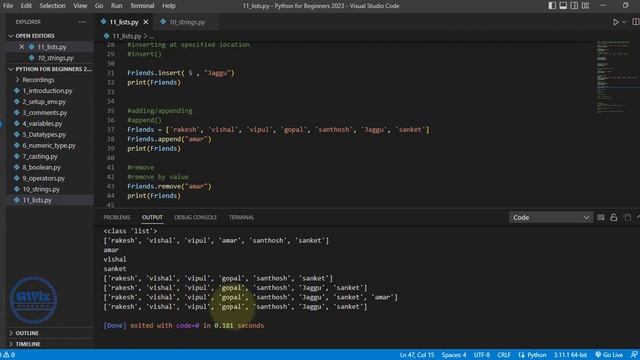
Task: Close the 11_lists.py editor tab
Action: [146, 22]
